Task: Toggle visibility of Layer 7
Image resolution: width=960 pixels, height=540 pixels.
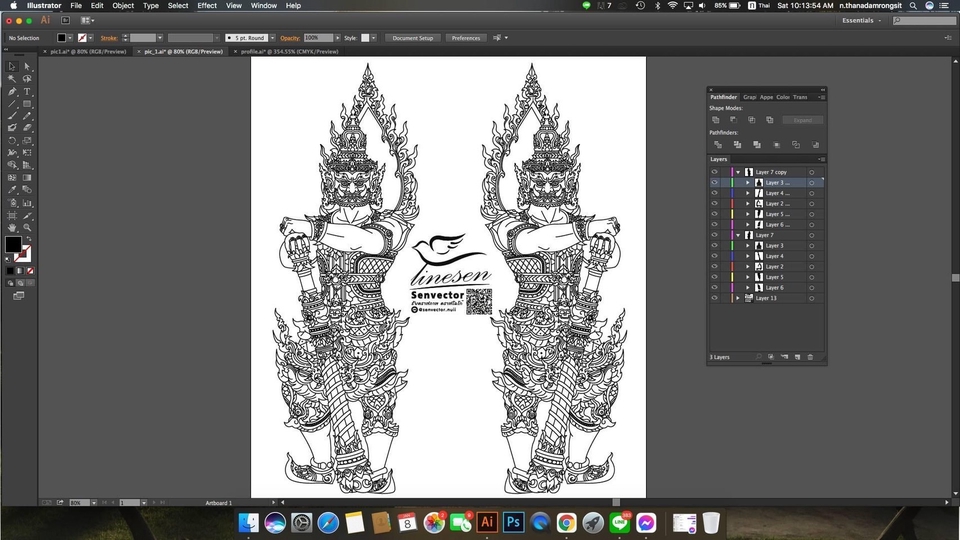Action: (x=714, y=235)
